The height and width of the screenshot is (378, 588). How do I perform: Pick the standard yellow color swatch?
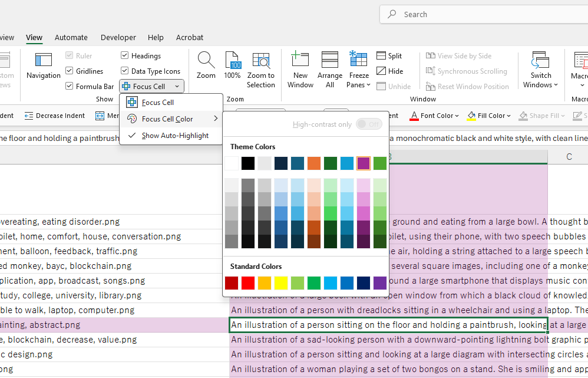(x=281, y=284)
